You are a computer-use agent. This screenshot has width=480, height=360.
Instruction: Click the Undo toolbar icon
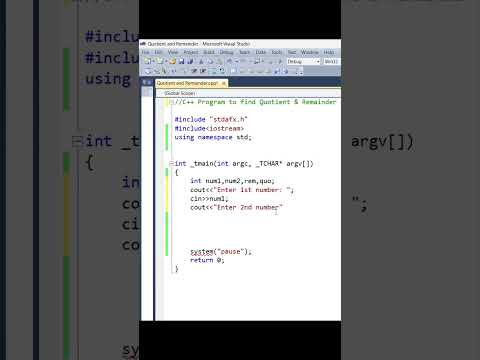point(230,61)
